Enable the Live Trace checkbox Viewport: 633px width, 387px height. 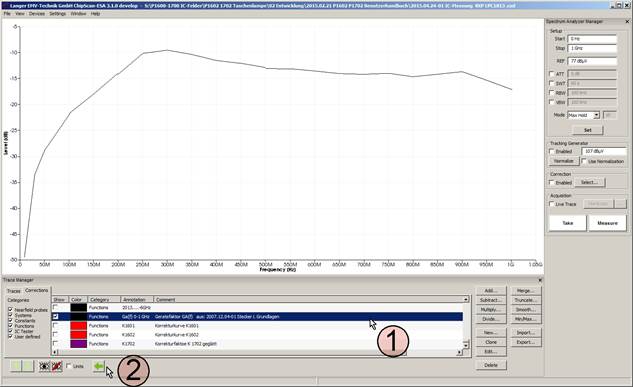point(552,204)
